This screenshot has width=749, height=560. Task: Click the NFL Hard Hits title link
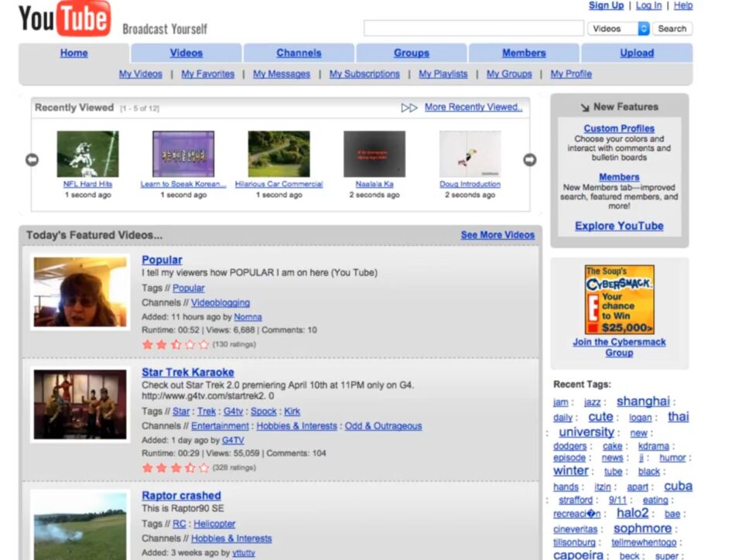tap(88, 184)
